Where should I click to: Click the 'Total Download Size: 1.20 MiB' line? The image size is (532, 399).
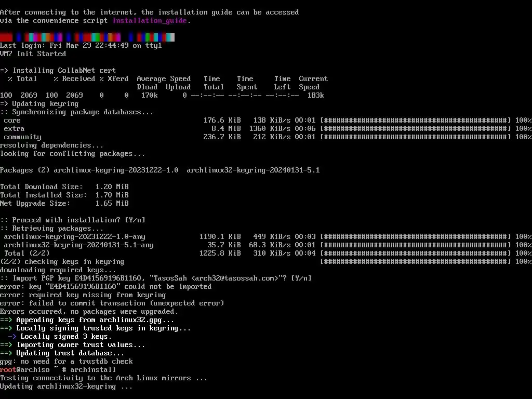[64, 187]
